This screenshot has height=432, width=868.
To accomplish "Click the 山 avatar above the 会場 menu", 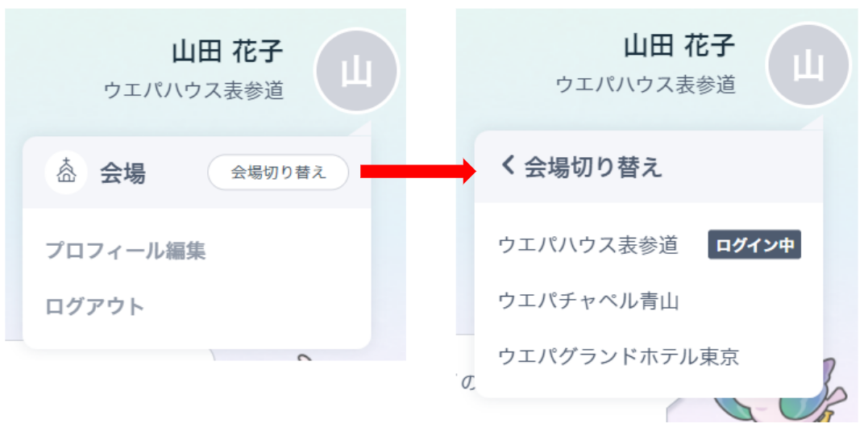I will pyautogui.click(x=356, y=71).
